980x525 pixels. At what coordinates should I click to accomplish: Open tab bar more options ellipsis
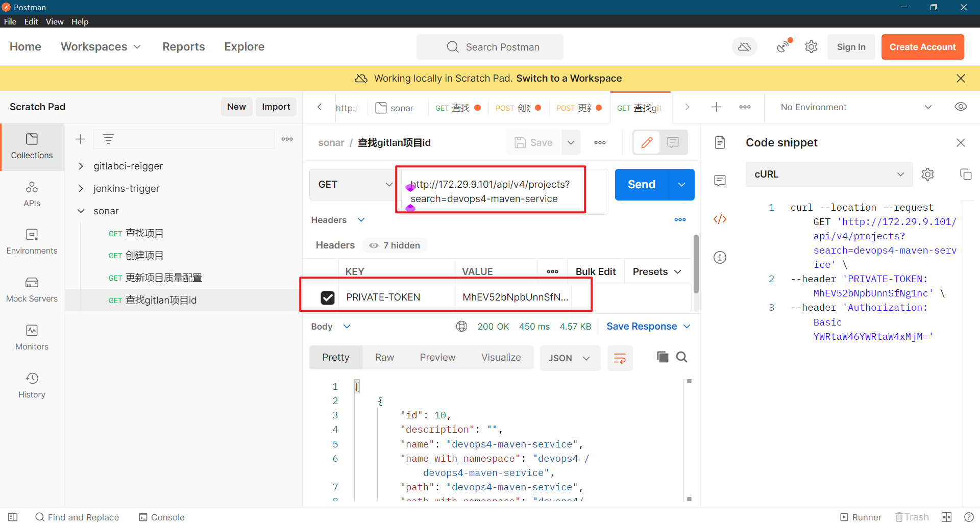point(745,107)
